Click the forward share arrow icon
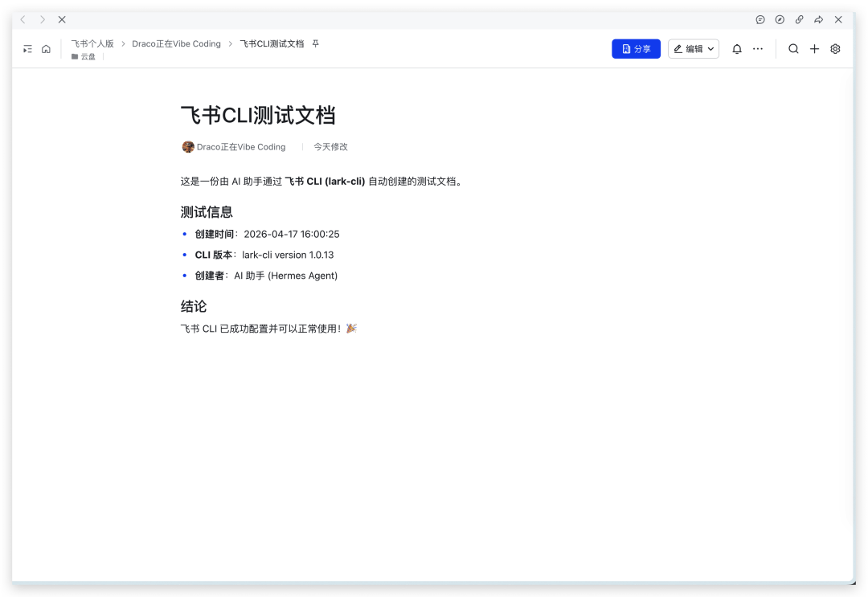 [x=819, y=19]
